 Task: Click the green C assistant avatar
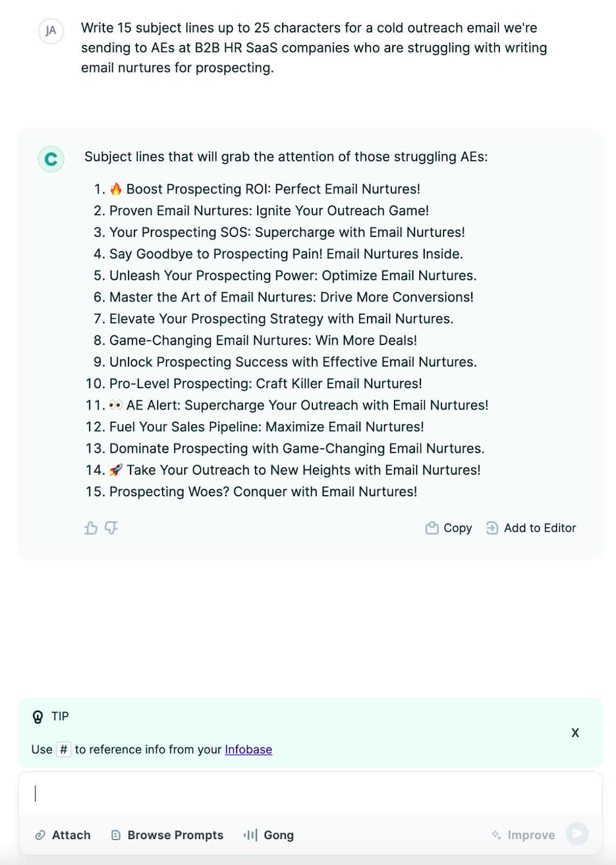coord(50,159)
